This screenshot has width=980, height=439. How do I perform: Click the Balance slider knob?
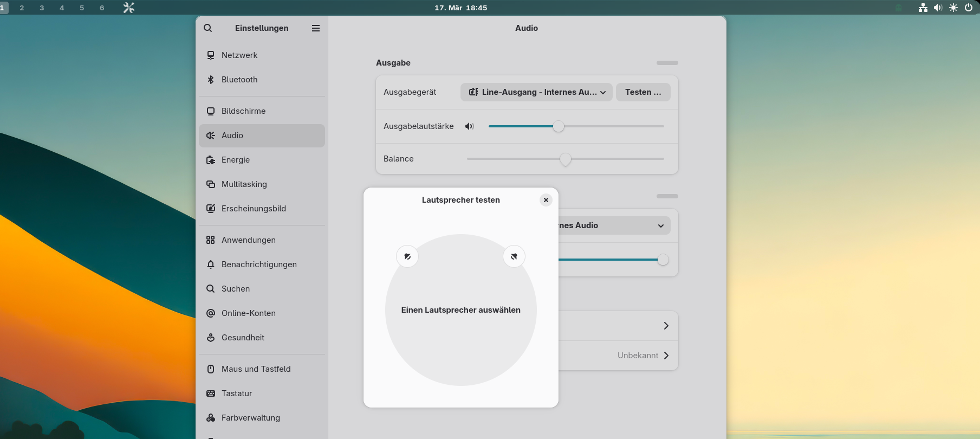(x=566, y=159)
